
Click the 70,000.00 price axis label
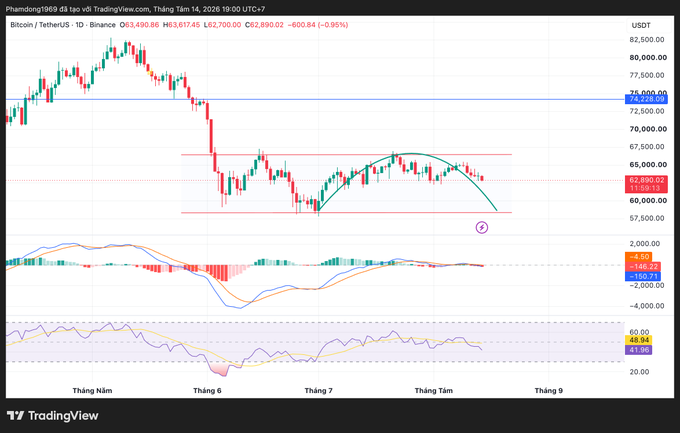pos(648,129)
